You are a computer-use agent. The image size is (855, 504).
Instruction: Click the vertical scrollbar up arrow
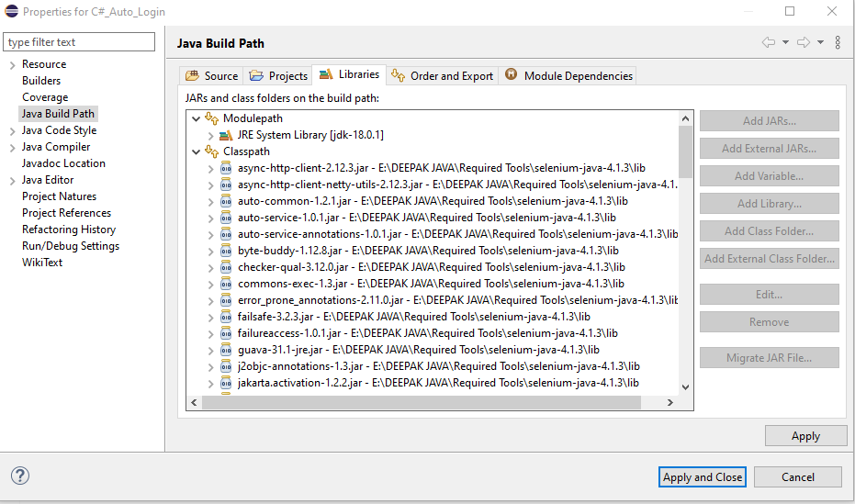click(x=685, y=118)
